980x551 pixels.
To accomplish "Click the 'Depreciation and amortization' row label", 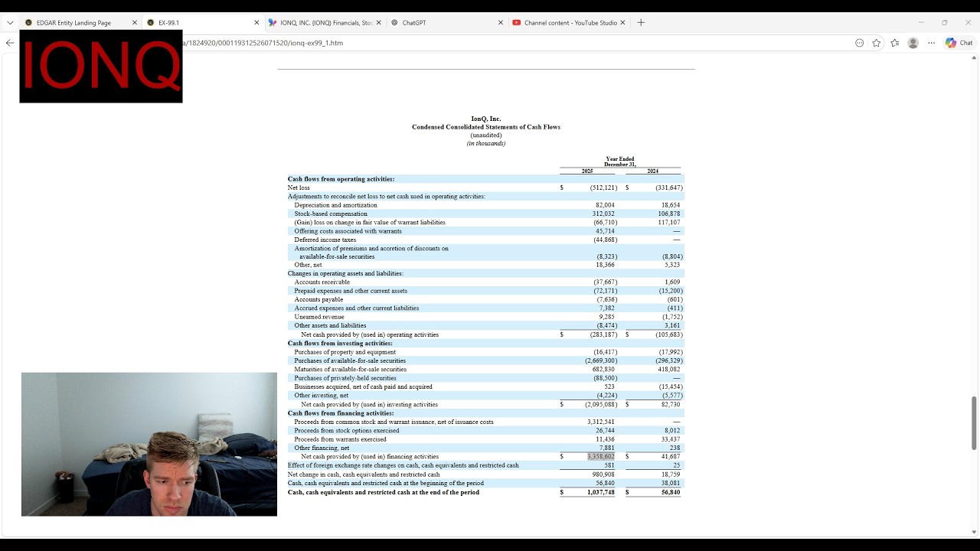I will (335, 205).
